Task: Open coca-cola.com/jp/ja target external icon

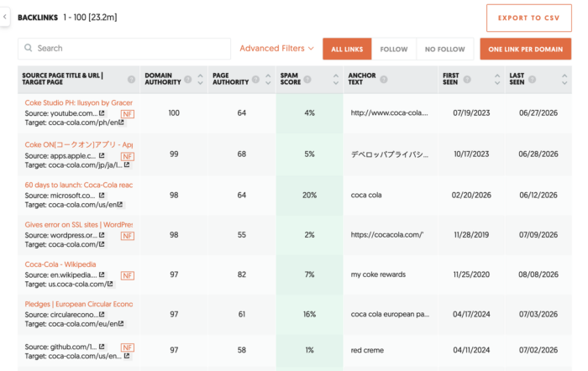Action: 127,165
